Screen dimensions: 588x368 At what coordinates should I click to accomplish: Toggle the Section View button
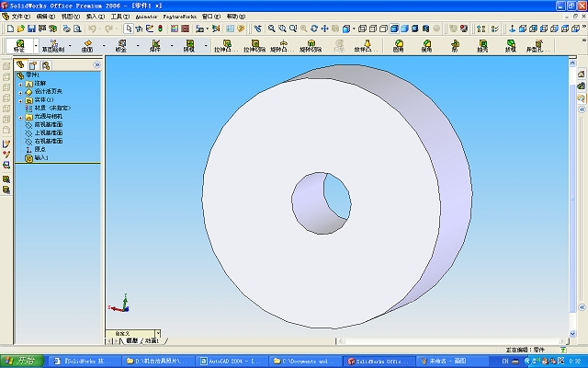point(425,29)
